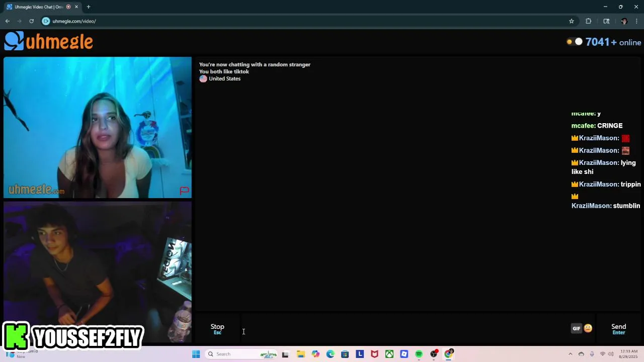
Task: Open the emoji picker
Action: (588, 328)
